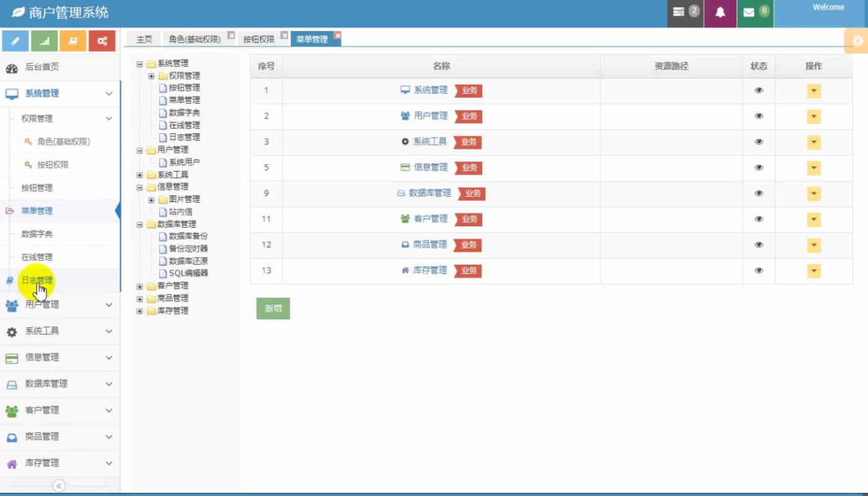Click the monitor icon in table row 系统管理

[x=405, y=90]
